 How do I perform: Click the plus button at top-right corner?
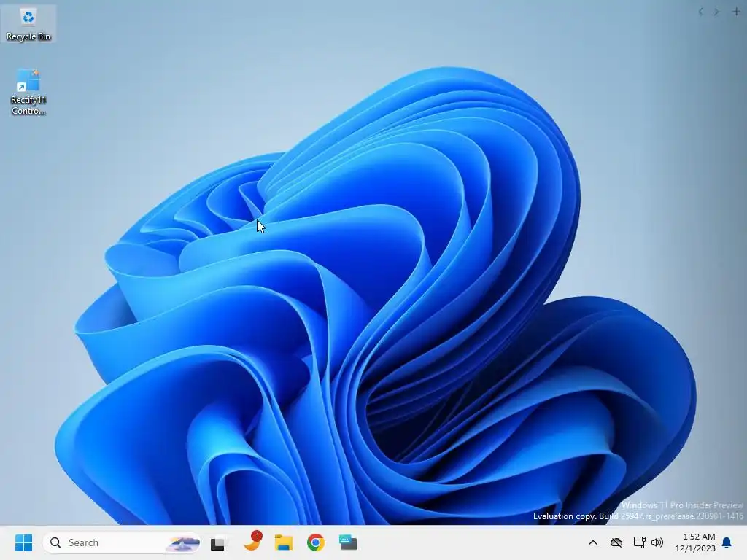pyautogui.click(x=736, y=12)
